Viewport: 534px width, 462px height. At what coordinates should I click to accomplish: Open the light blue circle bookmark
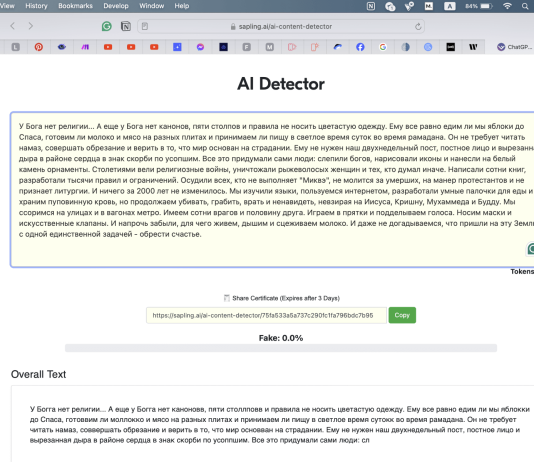tap(428, 47)
